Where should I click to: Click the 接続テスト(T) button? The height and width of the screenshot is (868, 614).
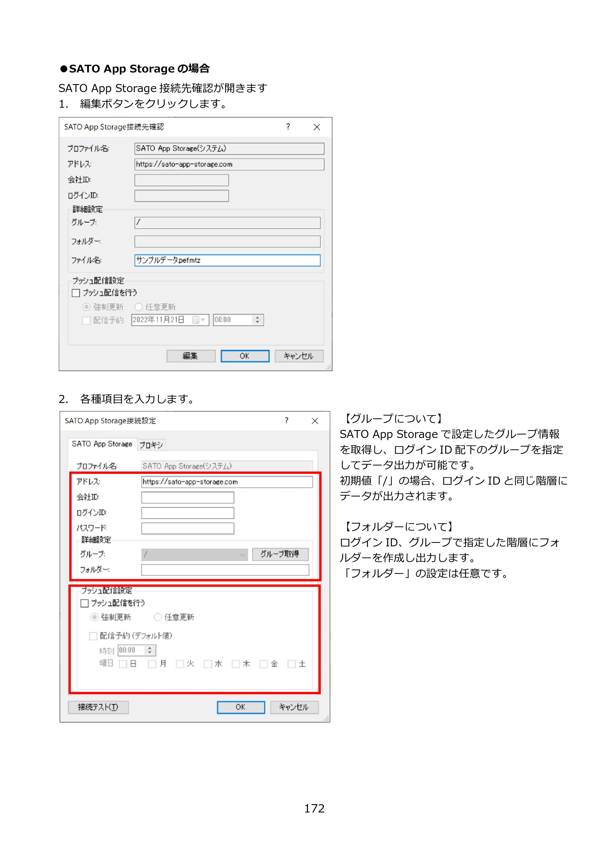point(98,707)
